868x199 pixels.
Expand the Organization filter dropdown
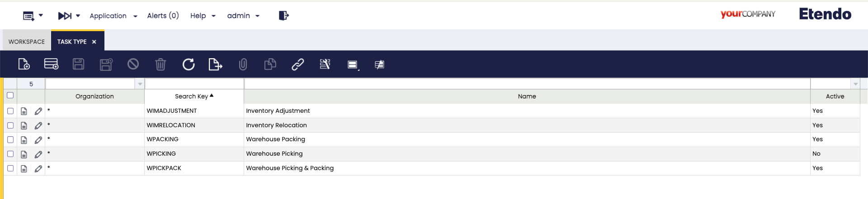coord(140,84)
